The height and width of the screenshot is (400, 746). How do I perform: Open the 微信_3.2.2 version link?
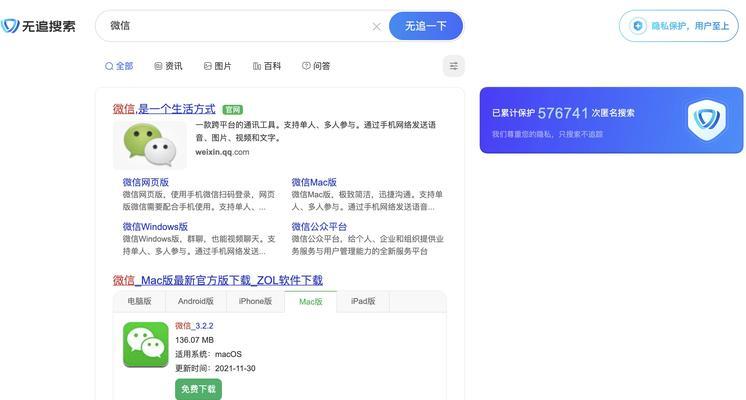(x=194, y=326)
